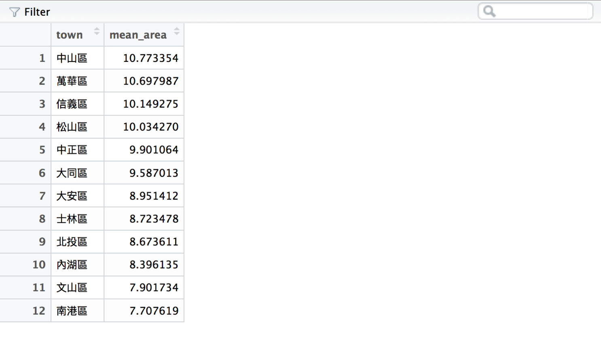Screen dimensions: 601x364
Task: Click value 8.723478
Action: [x=154, y=219]
